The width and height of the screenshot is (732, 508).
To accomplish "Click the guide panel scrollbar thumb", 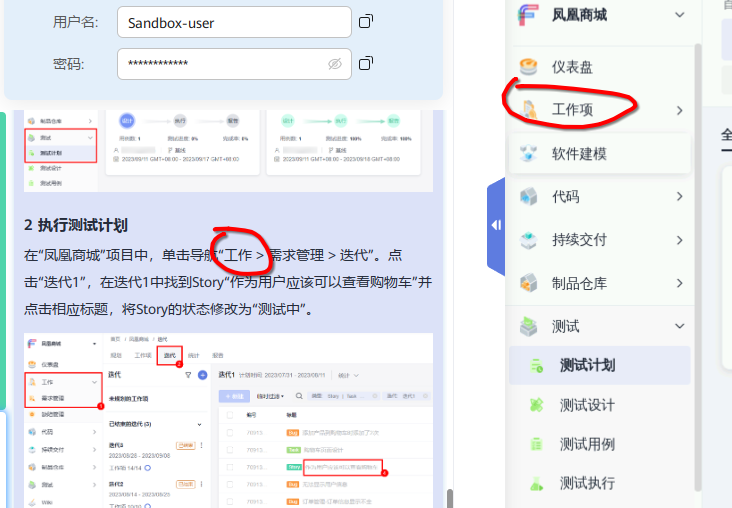I will point(450,498).
